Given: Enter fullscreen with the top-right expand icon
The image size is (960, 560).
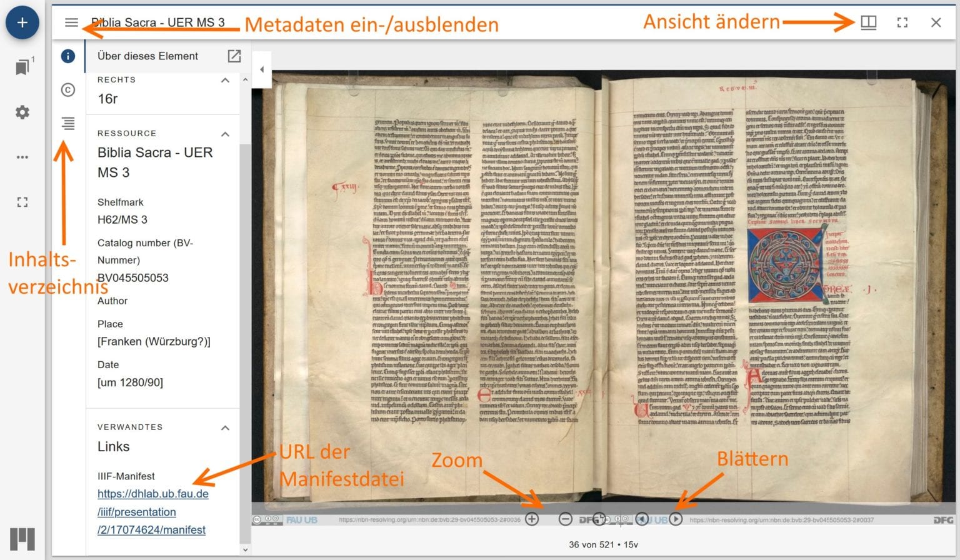Looking at the screenshot, I should click(902, 22).
